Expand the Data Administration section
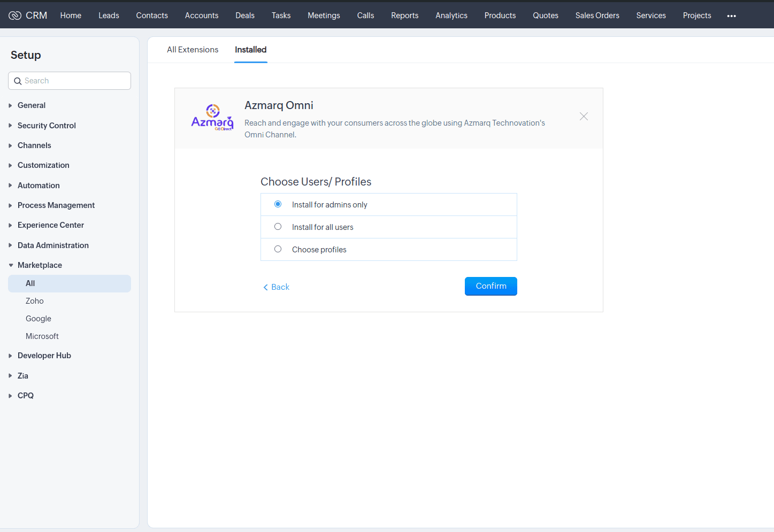Image resolution: width=774 pixels, height=532 pixels. (53, 245)
